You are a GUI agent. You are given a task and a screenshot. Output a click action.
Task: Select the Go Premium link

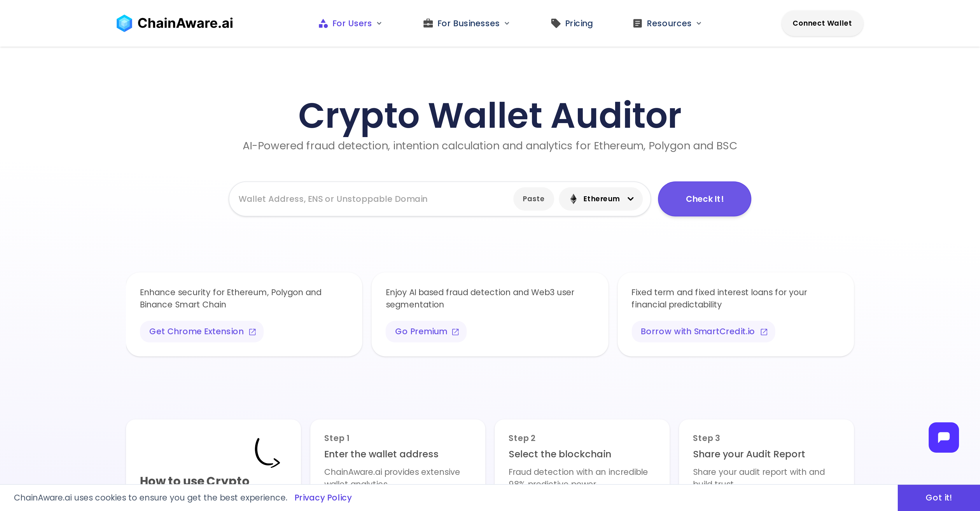pyautogui.click(x=426, y=331)
